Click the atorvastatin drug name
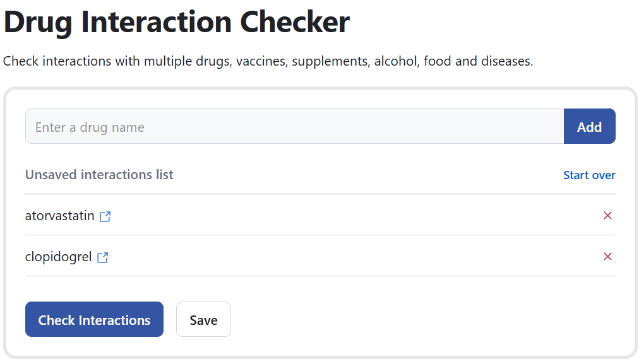The width and height of the screenshot is (639, 364). [x=59, y=216]
